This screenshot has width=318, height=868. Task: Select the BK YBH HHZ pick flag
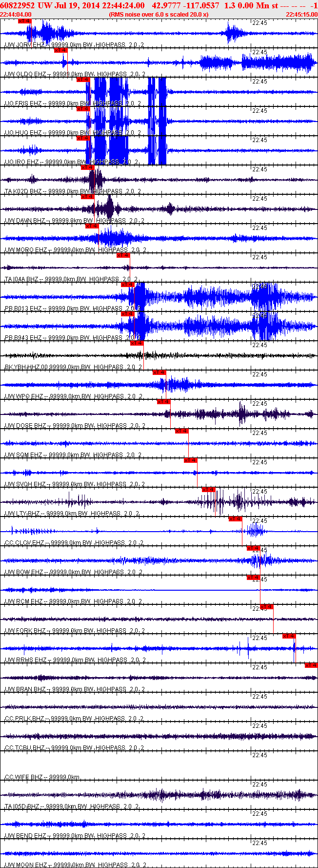point(137,343)
